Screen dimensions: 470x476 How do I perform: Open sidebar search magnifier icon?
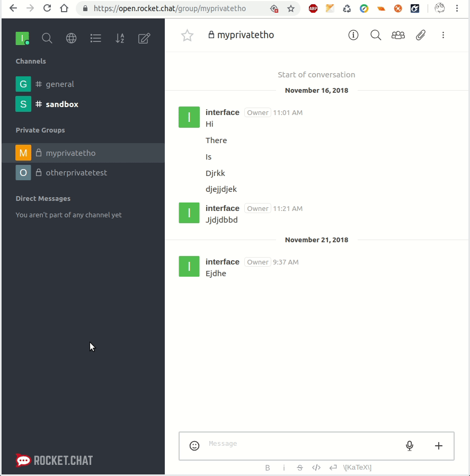pyautogui.click(x=47, y=38)
